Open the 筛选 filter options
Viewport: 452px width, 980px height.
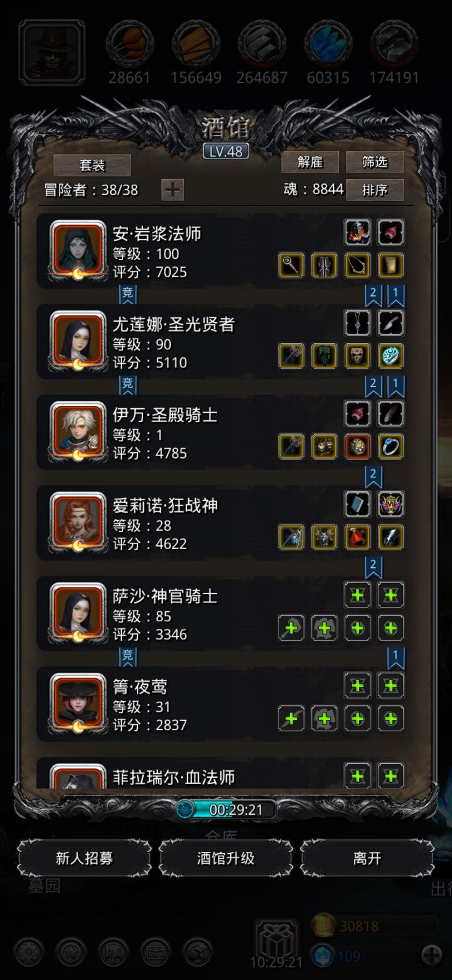coord(375,162)
